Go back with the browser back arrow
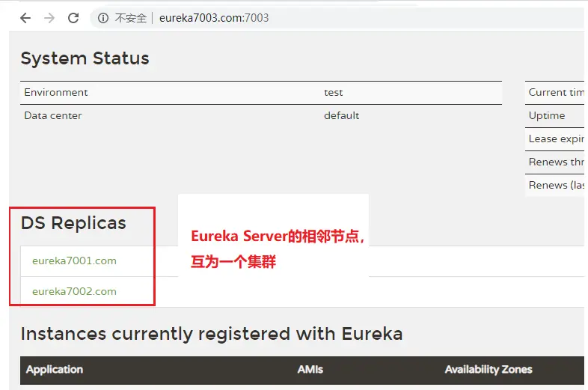 (25, 18)
